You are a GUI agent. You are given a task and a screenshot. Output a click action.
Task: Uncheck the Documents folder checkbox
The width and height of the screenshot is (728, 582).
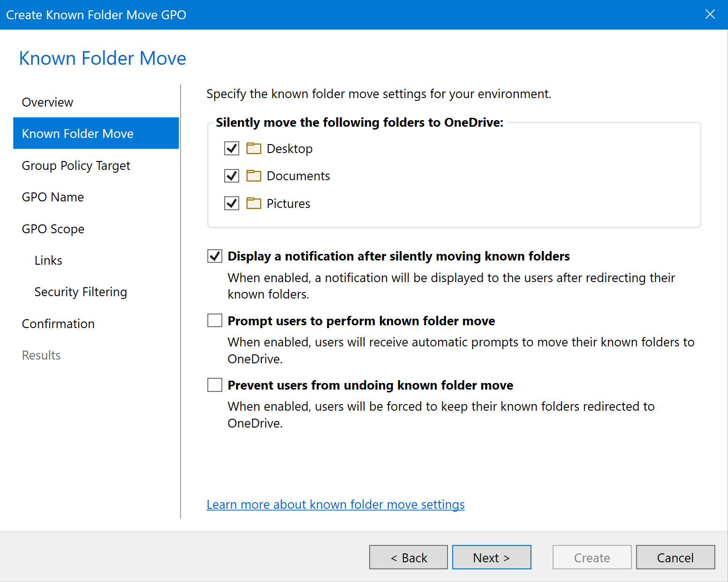click(232, 176)
